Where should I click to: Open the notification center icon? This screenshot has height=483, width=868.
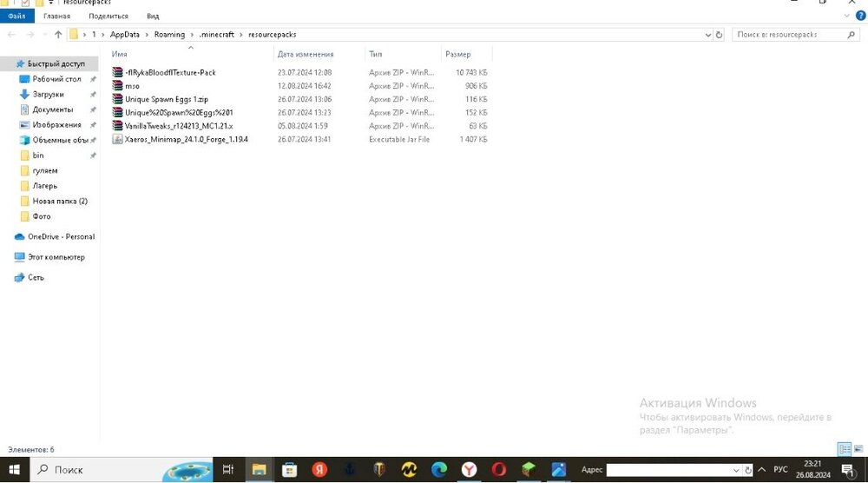[x=847, y=470]
